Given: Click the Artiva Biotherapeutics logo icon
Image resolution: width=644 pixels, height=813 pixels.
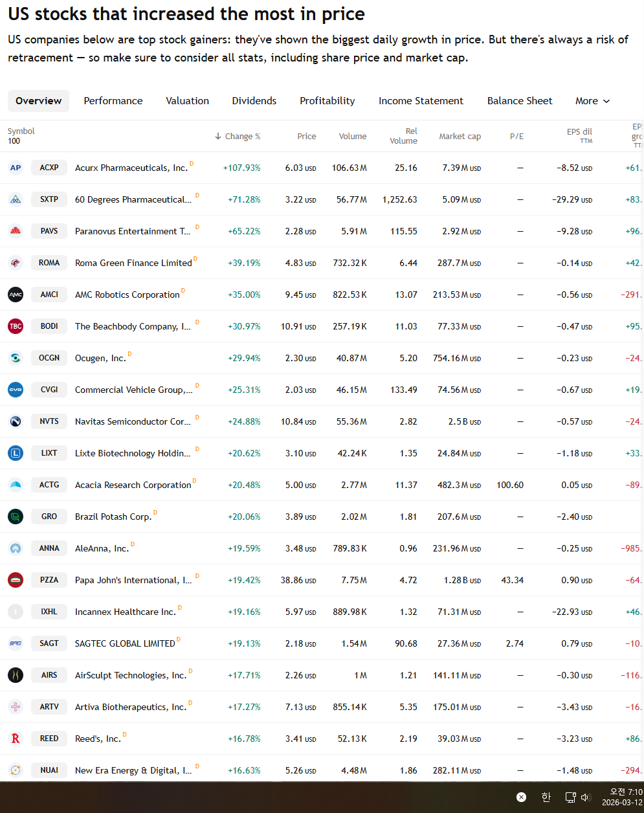Looking at the screenshot, I should point(16,707).
